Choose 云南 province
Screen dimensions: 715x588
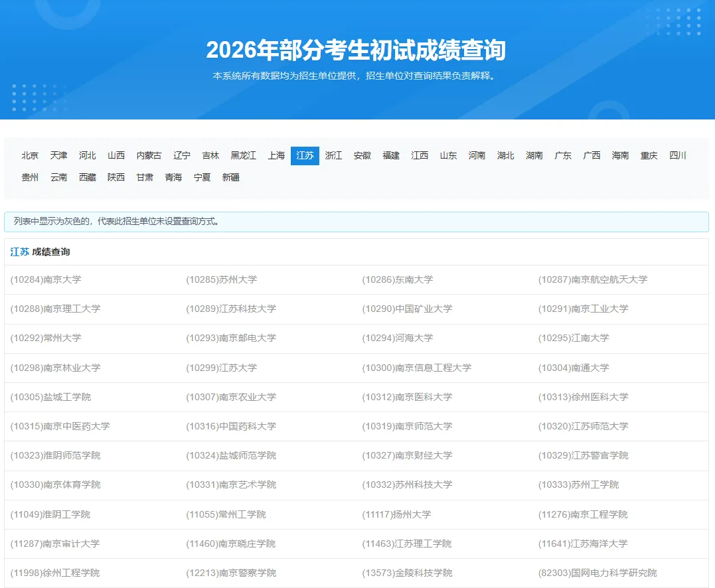pos(59,177)
